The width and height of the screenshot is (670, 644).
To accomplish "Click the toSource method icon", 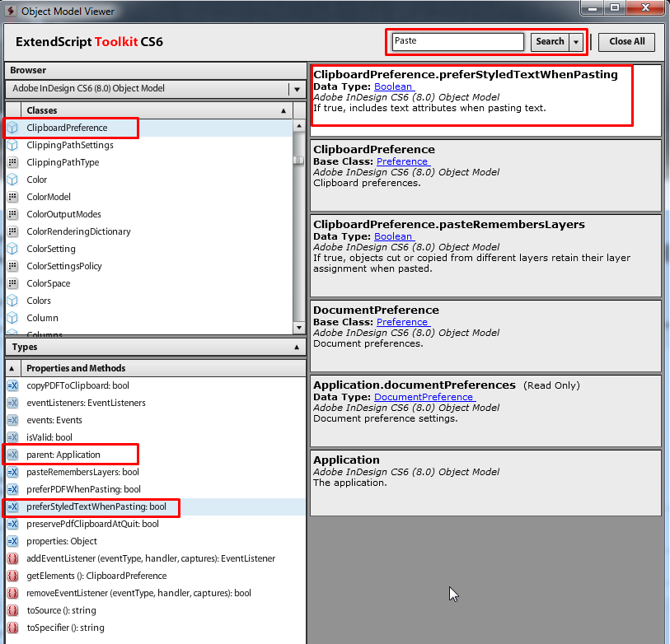I will point(13,610).
